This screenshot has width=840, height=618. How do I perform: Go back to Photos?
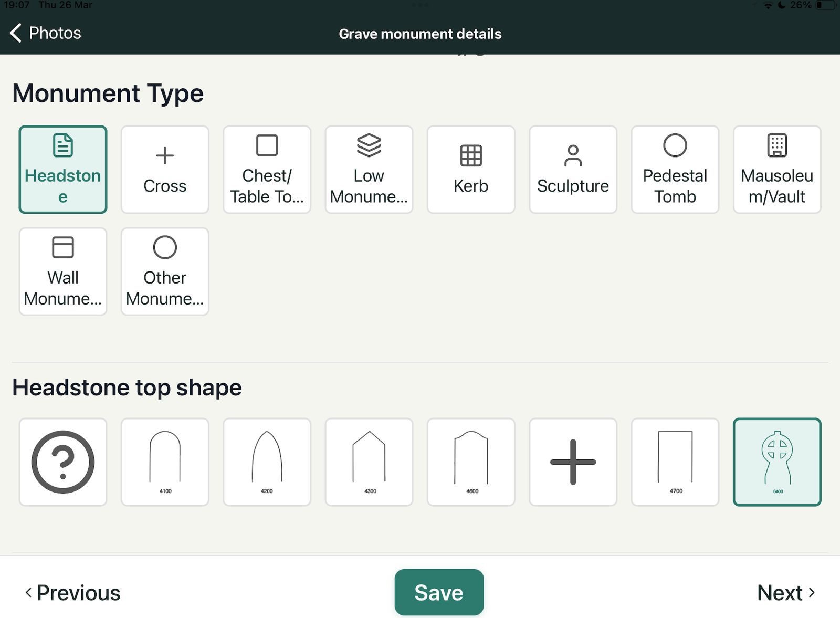click(46, 33)
